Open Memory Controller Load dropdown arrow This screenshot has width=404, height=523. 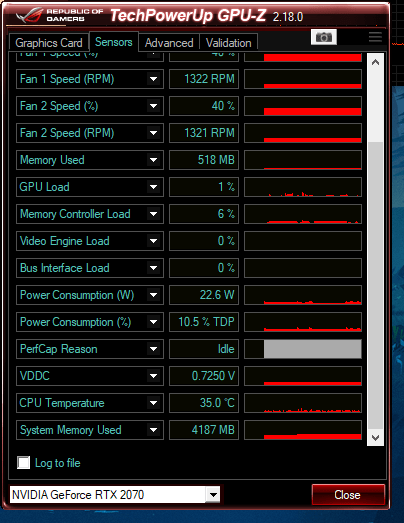point(153,214)
